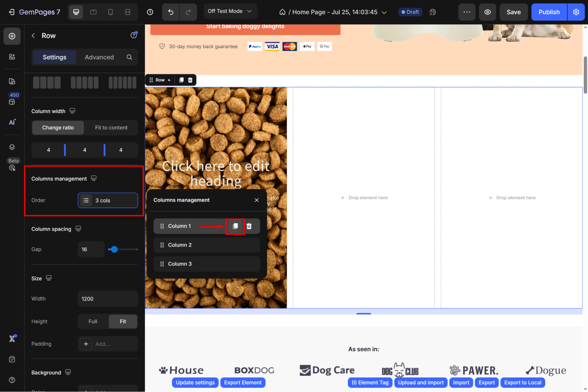Switch to tablet device view

(93, 12)
